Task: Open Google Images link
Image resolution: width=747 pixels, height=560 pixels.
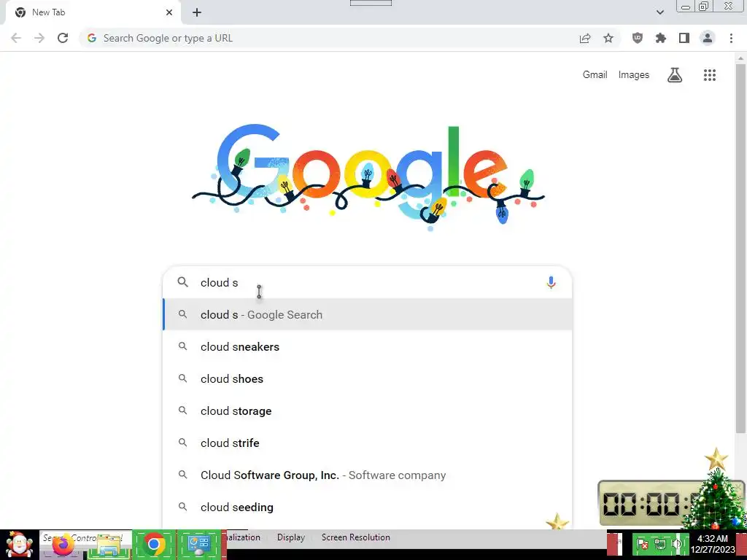Action: (634, 75)
